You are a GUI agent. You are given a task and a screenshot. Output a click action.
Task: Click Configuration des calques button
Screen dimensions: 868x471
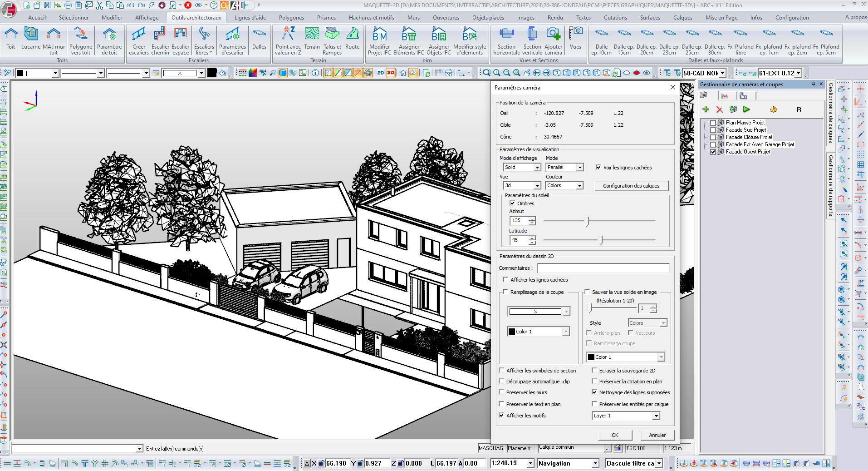pyautogui.click(x=631, y=186)
